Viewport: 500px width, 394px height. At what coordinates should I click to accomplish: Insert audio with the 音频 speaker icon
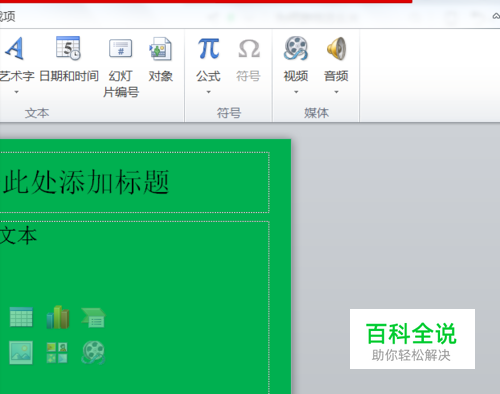point(337,49)
